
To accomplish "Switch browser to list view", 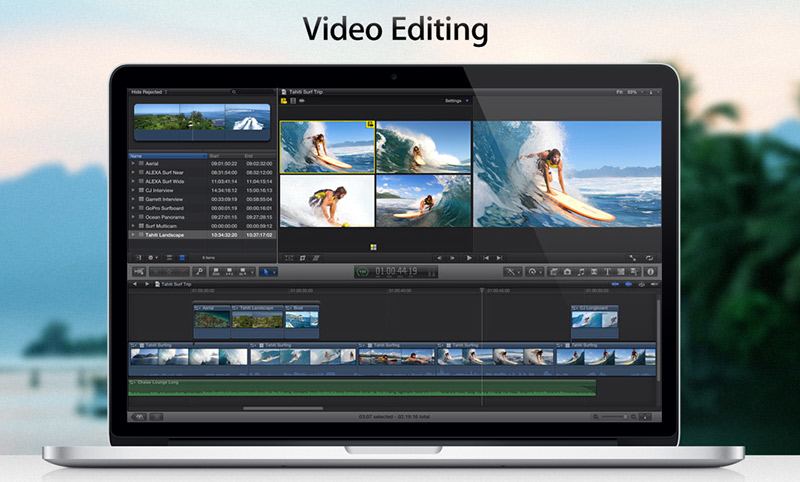I will (x=182, y=258).
